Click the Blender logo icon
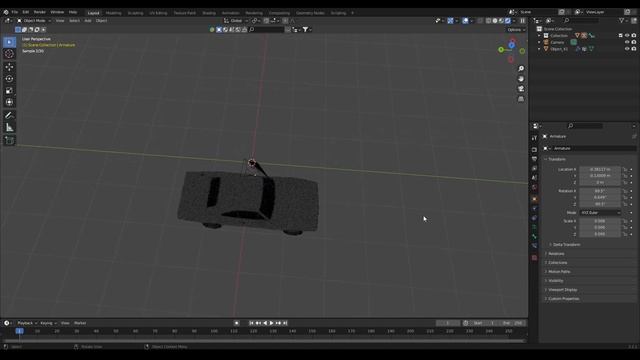Viewport: 640px width, 360px height. [x=6, y=12]
